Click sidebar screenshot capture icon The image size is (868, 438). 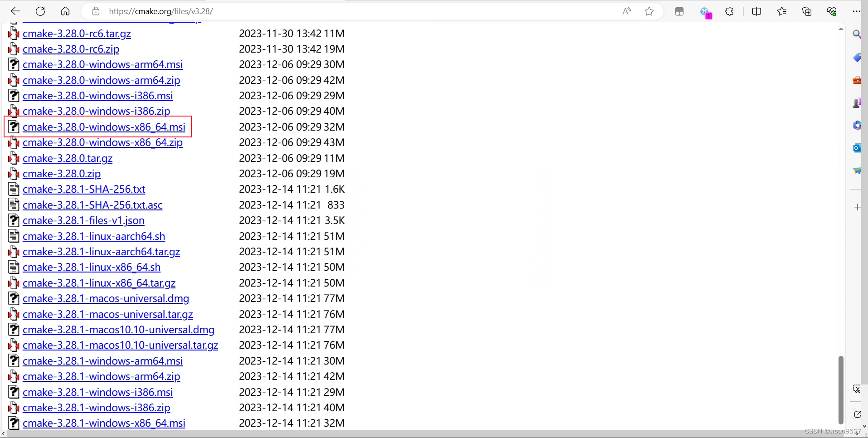coord(857,389)
